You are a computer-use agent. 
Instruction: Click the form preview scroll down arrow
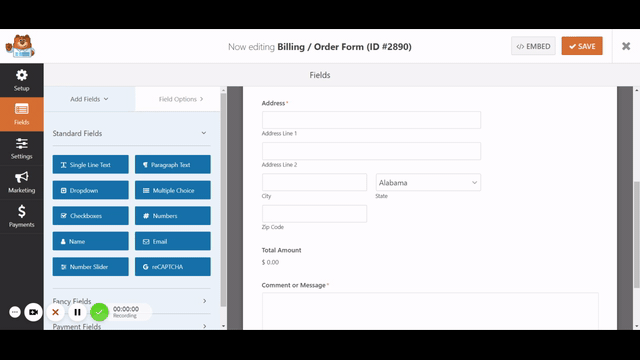click(x=637, y=326)
